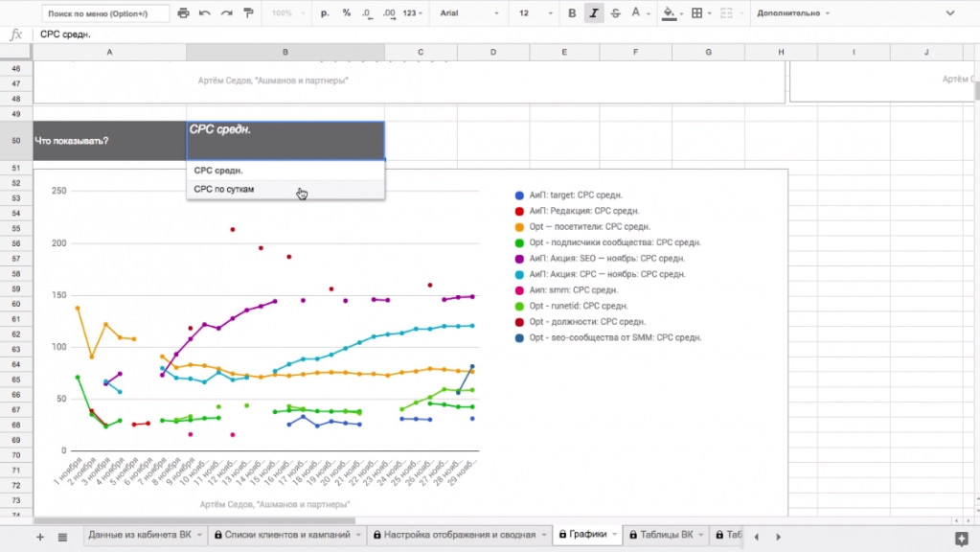The width and height of the screenshot is (980, 552).
Task: Choose 'CPC по суткам' from dropdown list
Action: coord(224,190)
